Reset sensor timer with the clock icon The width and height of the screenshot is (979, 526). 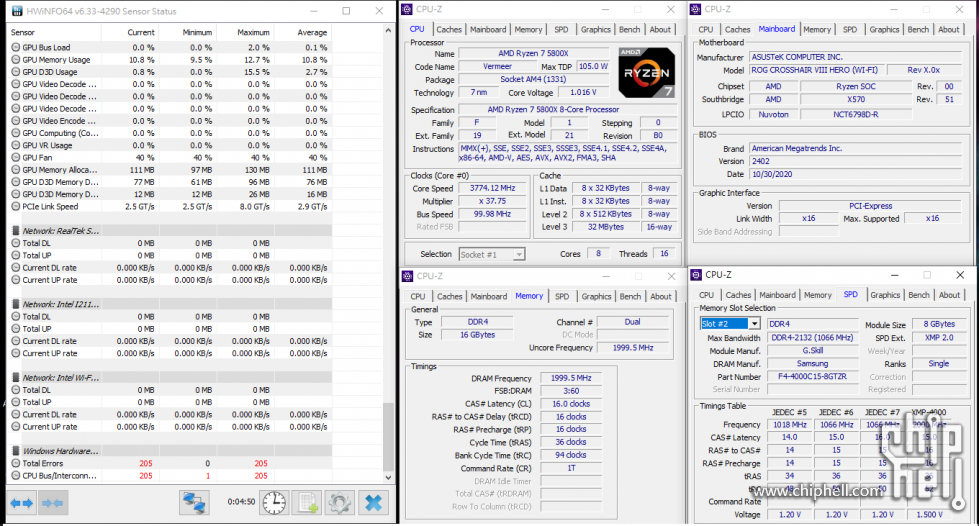click(274, 503)
